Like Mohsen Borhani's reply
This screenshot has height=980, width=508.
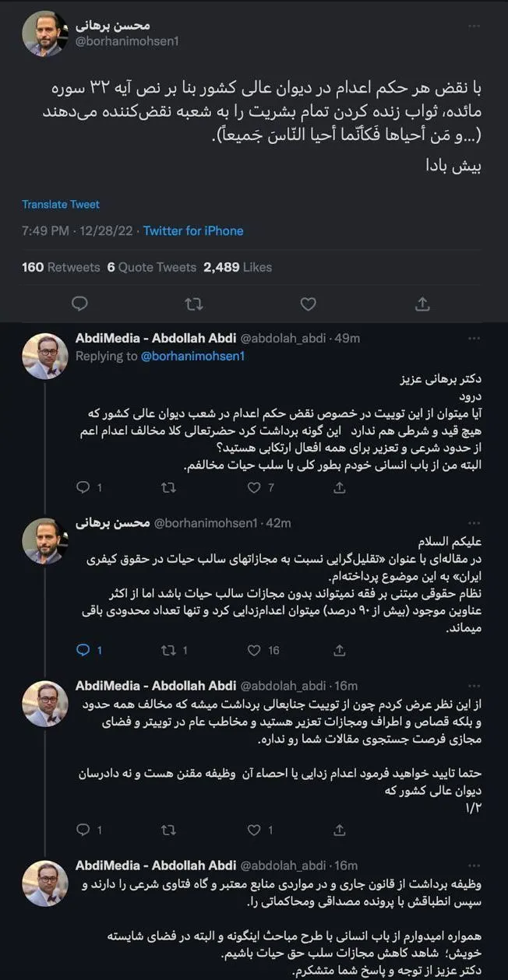pyautogui.click(x=253, y=650)
